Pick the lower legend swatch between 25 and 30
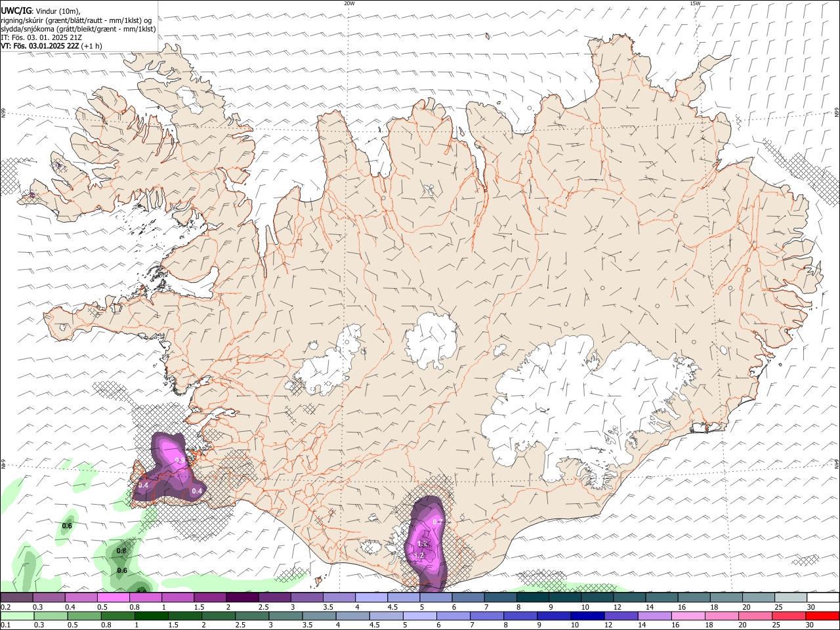Image resolution: width=840 pixels, height=630 pixels. point(790,616)
